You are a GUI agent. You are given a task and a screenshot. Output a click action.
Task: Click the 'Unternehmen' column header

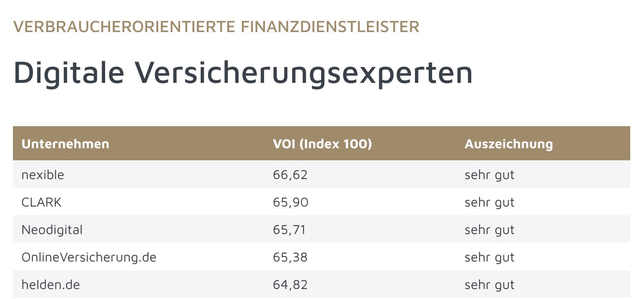pyautogui.click(x=65, y=144)
